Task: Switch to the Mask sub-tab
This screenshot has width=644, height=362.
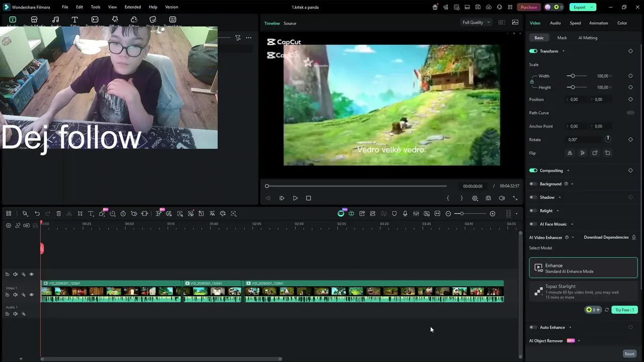Action: coord(562,38)
